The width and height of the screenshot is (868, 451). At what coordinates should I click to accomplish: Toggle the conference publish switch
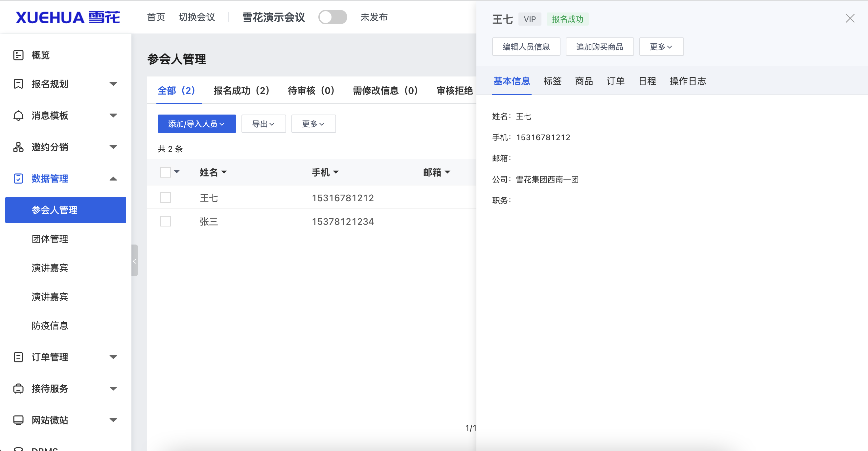tap(332, 17)
